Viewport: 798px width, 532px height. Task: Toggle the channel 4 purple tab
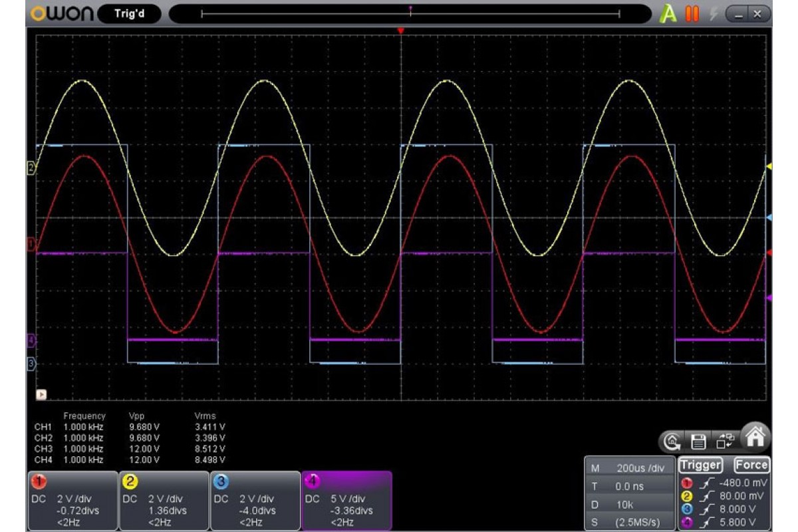pyautogui.click(x=346, y=500)
